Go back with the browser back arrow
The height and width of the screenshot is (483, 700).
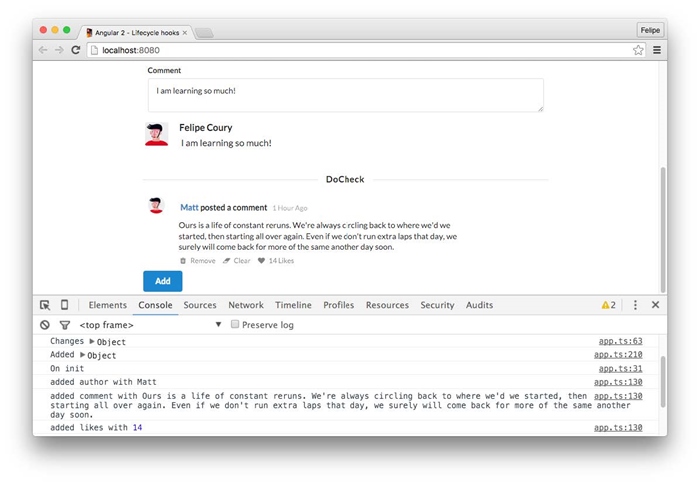[43, 50]
